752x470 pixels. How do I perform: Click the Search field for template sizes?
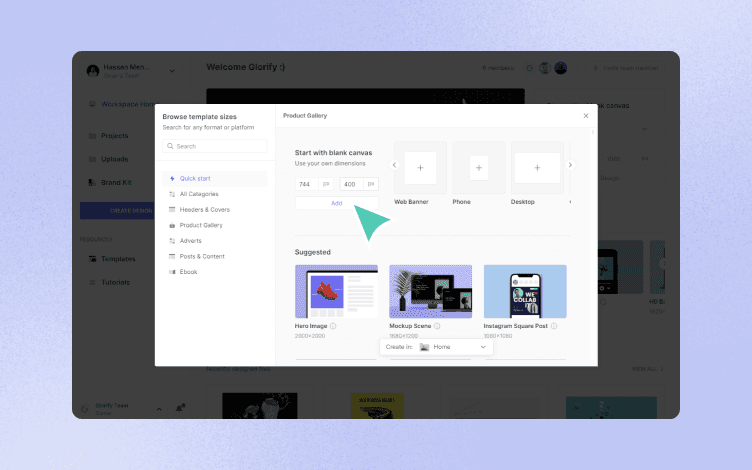pyautogui.click(x=214, y=146)
